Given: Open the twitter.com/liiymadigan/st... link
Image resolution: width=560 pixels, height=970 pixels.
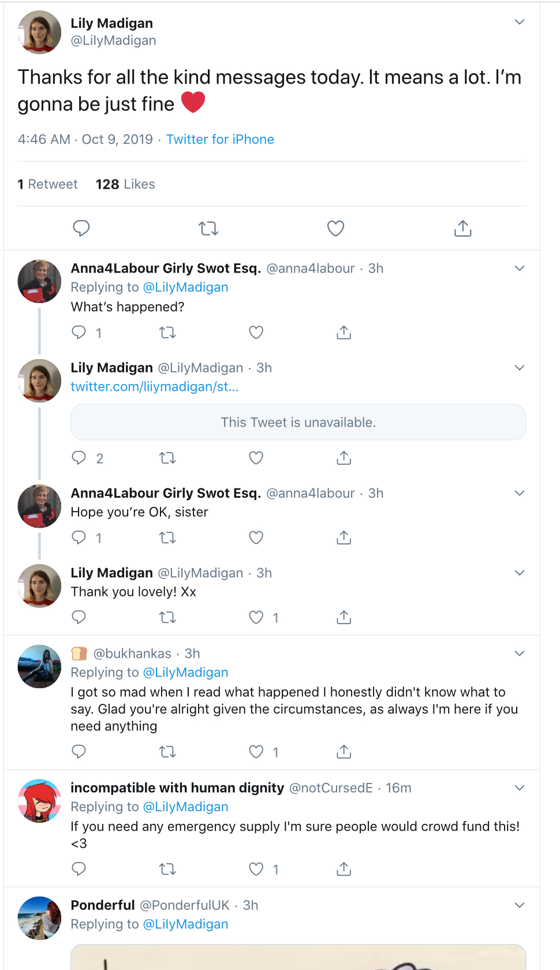Looking at the screenshot, I should click(x=155, y=386).
